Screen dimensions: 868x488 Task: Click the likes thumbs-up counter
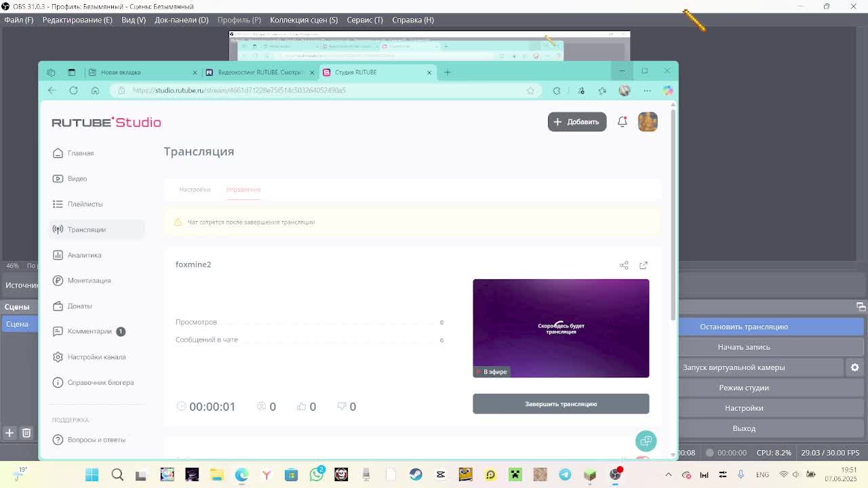pyautogui.click(x=307, y=407)
